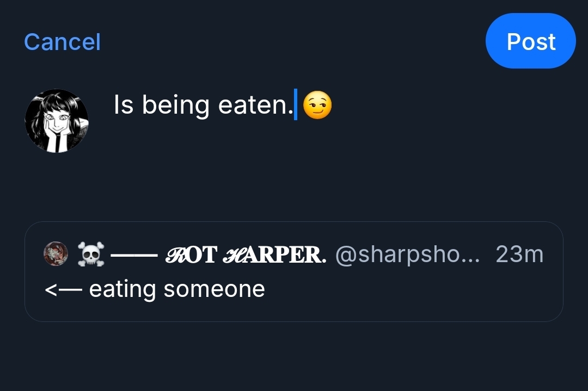
Task: Click the word "someone" in the quote
Action: pyautogui.click(x=214, y=289)
